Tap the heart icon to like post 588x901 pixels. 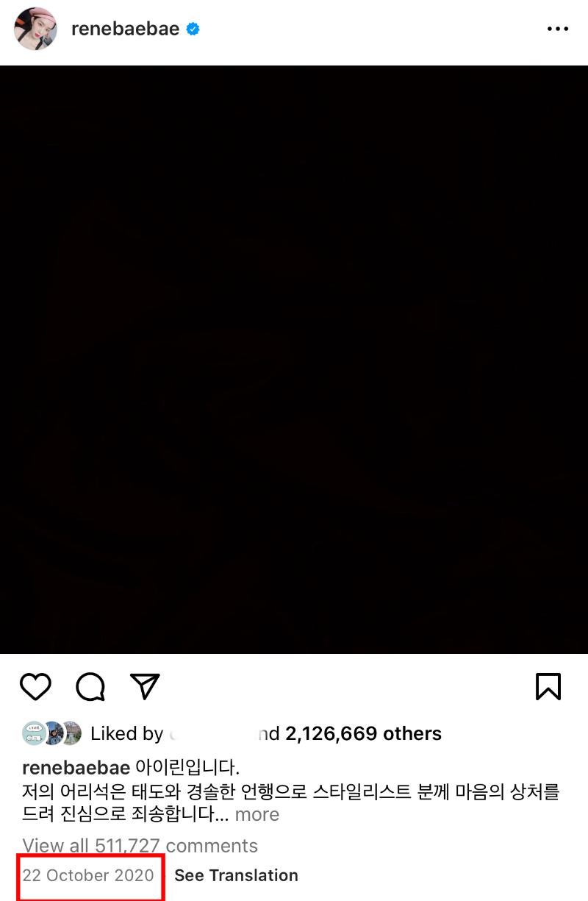pyautogui.click(x=35, y=686)
